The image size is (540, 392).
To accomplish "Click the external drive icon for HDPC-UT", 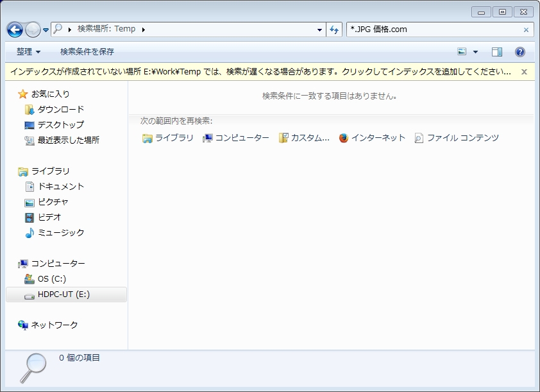I will pyautogui.click(x=30, y=296).
